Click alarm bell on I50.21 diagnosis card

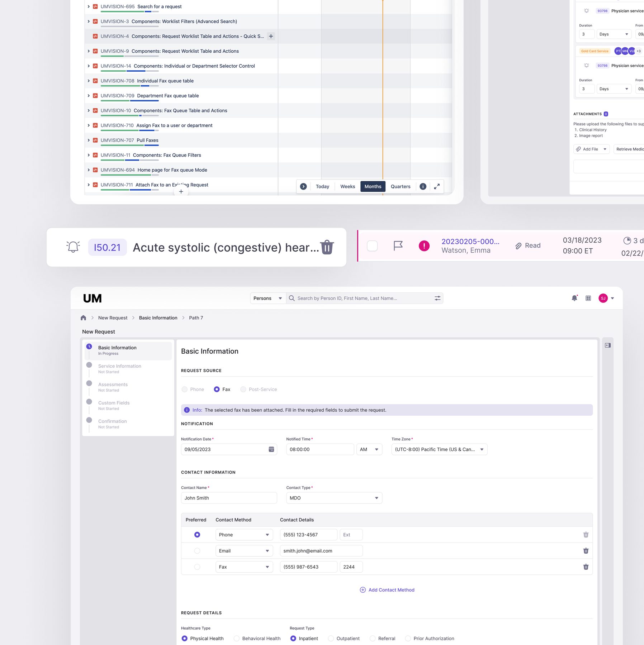pyautogui.click(x=73, y=247)
